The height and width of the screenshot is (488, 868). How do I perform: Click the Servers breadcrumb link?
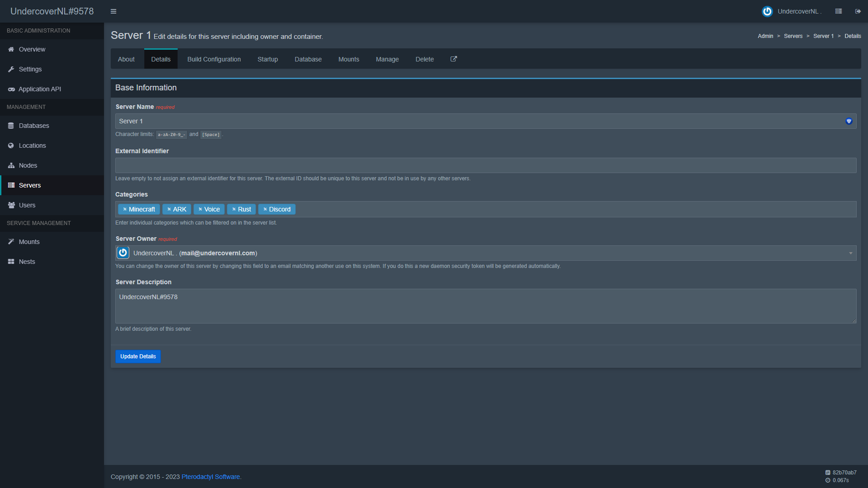[x=793, y=36]
